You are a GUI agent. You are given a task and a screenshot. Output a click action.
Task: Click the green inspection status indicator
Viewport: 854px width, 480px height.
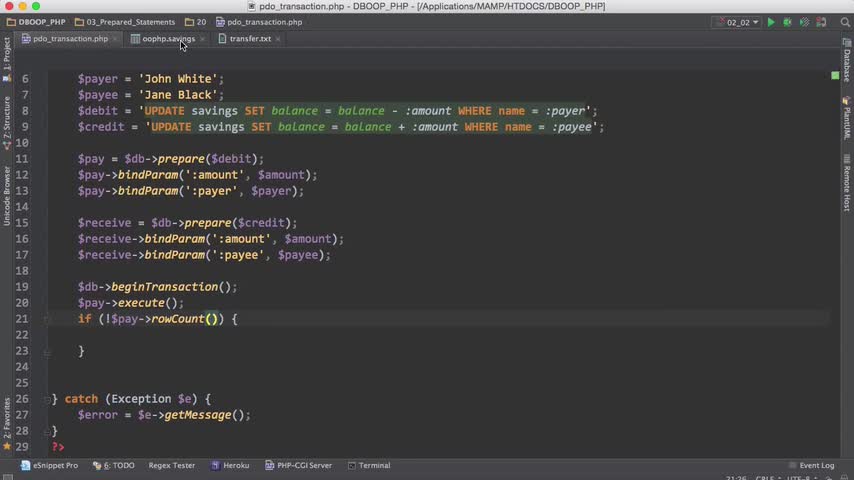pos(835,76)
